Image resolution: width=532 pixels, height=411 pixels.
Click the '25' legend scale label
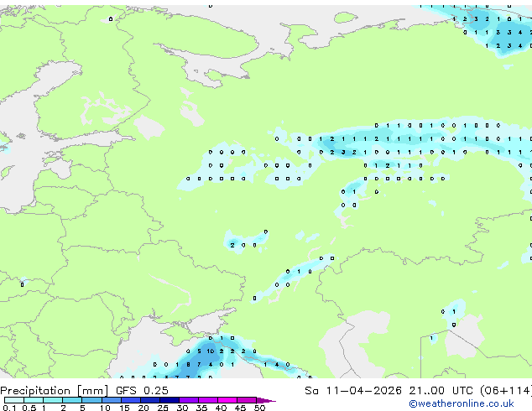(163, 408)
